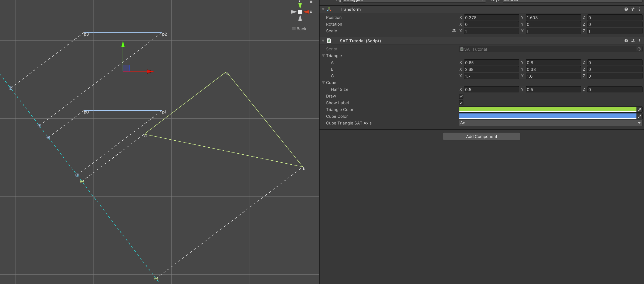Collapse the SAT Tutorial component header
This screenshot has height=284, width=644.
pos(323,41)
